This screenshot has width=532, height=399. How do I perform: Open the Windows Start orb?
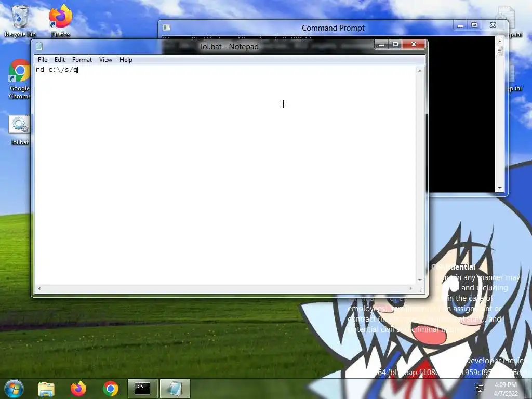tap(13, 389)
